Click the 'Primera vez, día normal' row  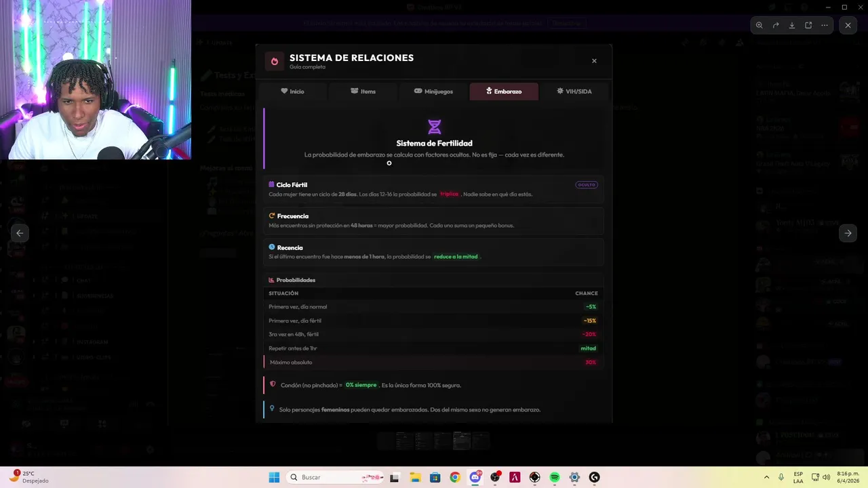(x=433, y=306)
